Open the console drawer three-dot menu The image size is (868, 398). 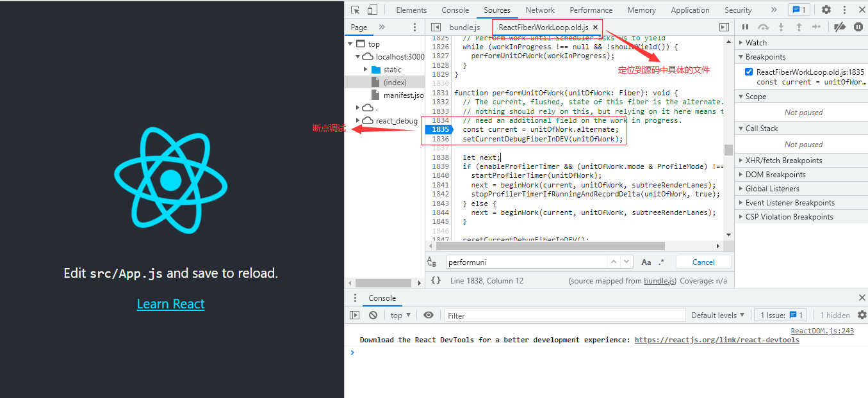tap(356, 298)
